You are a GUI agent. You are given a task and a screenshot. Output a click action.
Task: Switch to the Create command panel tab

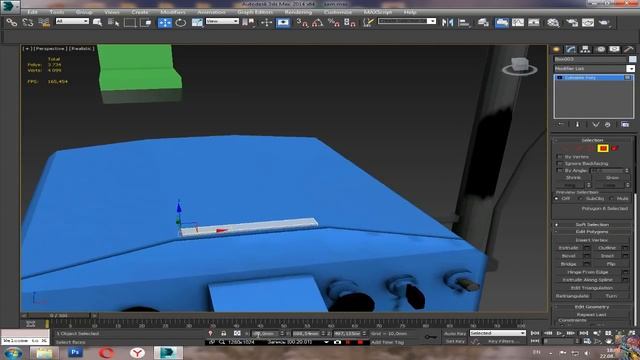coord(556,49)
